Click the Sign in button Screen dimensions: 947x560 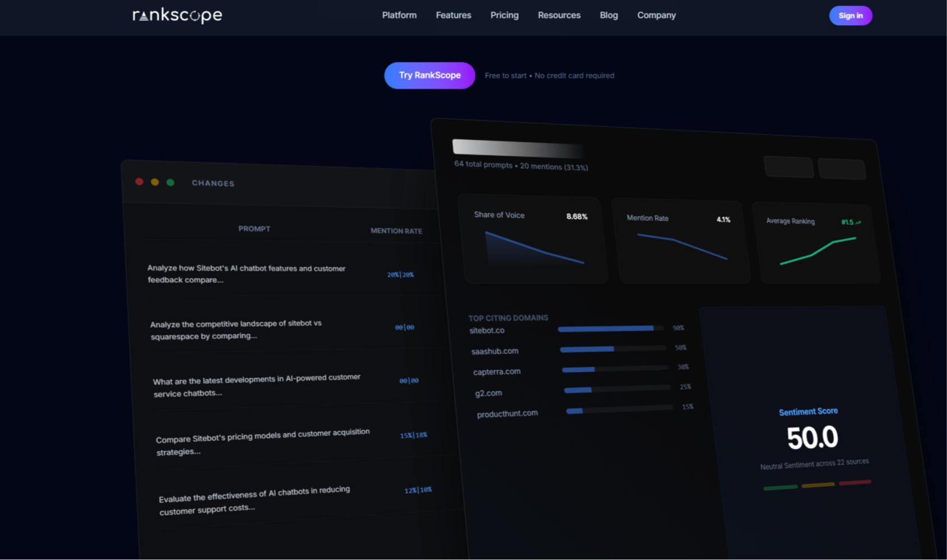coord(850,16)
